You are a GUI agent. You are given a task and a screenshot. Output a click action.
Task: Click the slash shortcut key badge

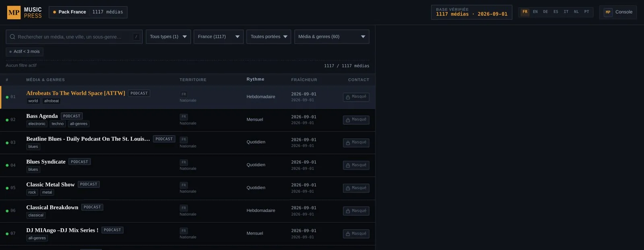[x=136, y=37]
